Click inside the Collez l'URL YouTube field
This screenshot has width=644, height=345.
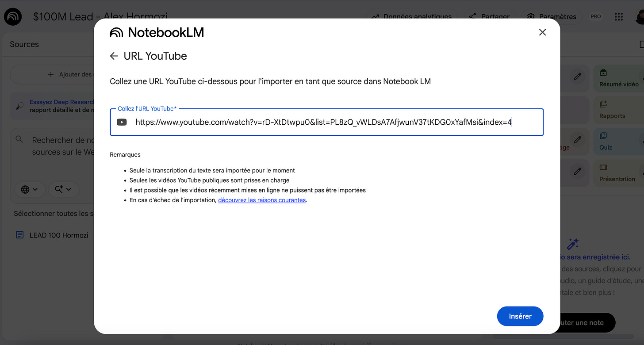[326, 122]
